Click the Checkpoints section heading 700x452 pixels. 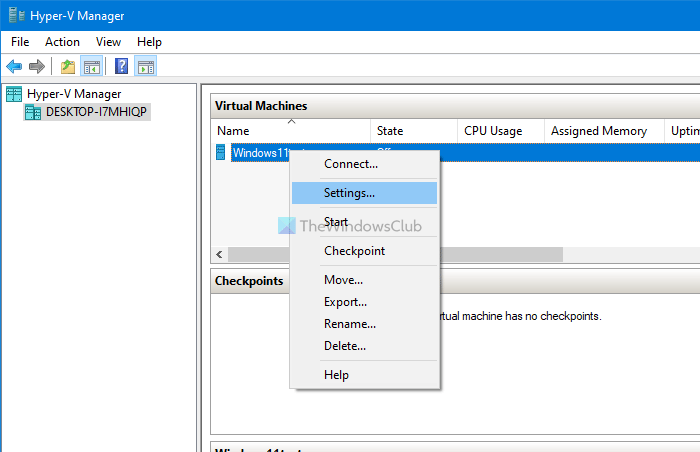click(249, 281)
